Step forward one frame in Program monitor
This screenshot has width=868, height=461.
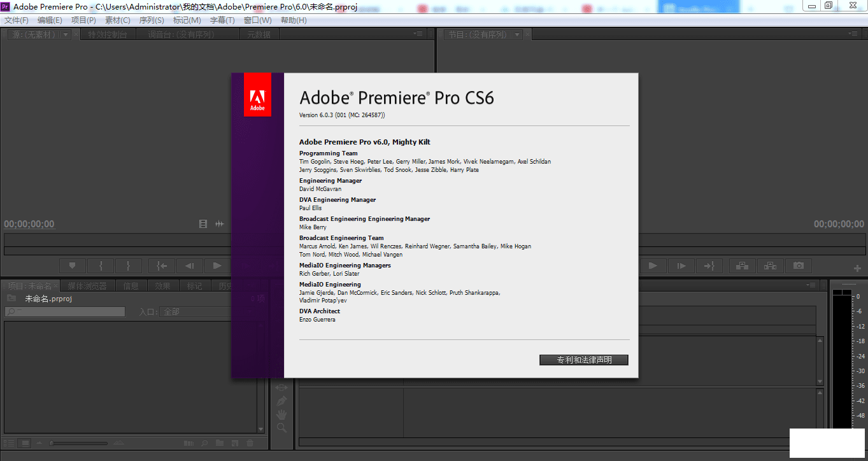681,266
